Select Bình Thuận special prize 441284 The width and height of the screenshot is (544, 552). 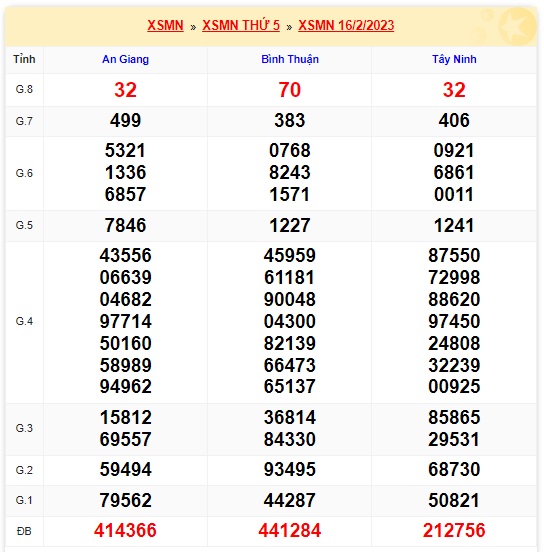click(290, 530)
